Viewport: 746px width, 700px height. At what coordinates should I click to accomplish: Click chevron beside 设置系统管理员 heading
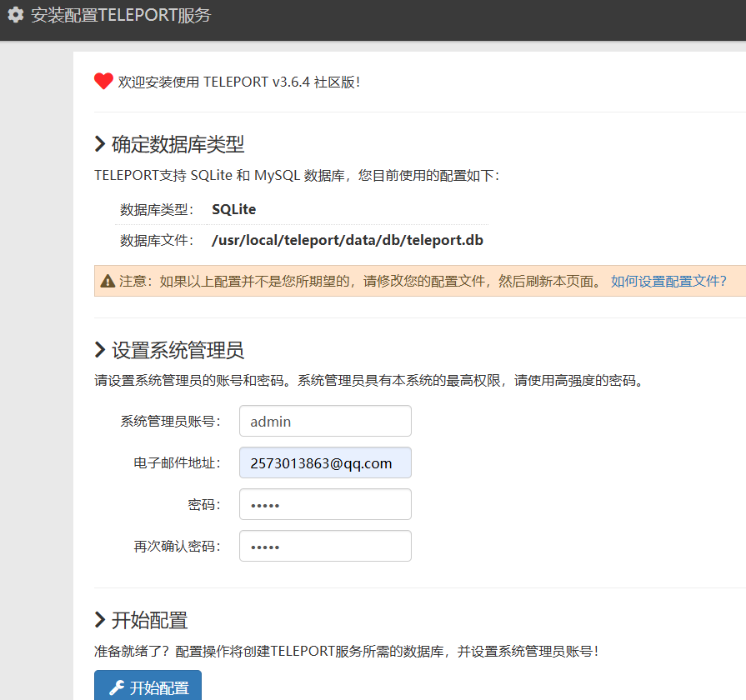(100, 349)
